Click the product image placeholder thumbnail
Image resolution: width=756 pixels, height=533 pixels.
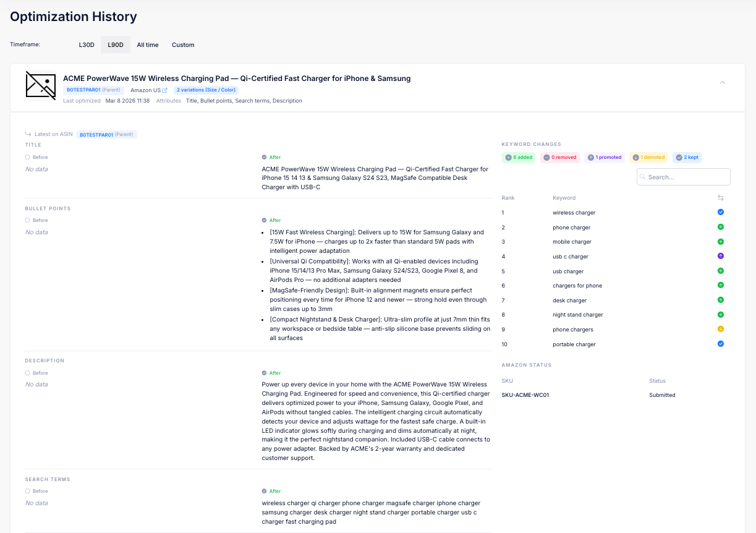tap(40, 86)
